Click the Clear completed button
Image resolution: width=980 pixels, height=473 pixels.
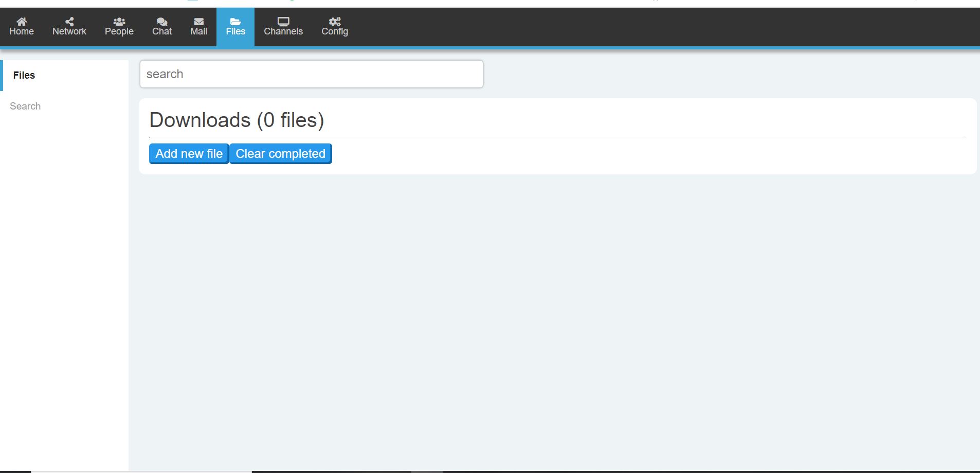[280, 153]
